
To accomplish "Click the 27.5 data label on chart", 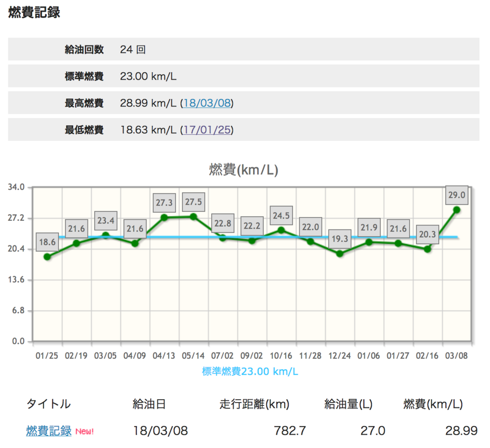I will pyautogui.click(x=193, y=202).
